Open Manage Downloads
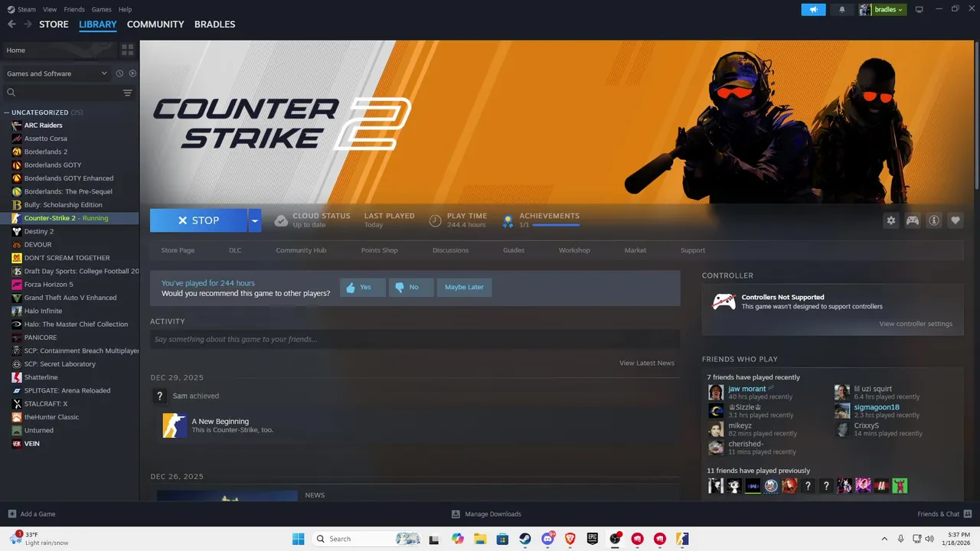980x551 pixels. [486, 514]
